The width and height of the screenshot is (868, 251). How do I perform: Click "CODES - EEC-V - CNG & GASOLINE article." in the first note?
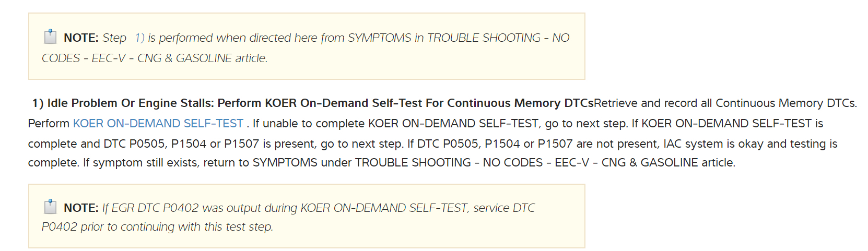click(x=155, y=58)
